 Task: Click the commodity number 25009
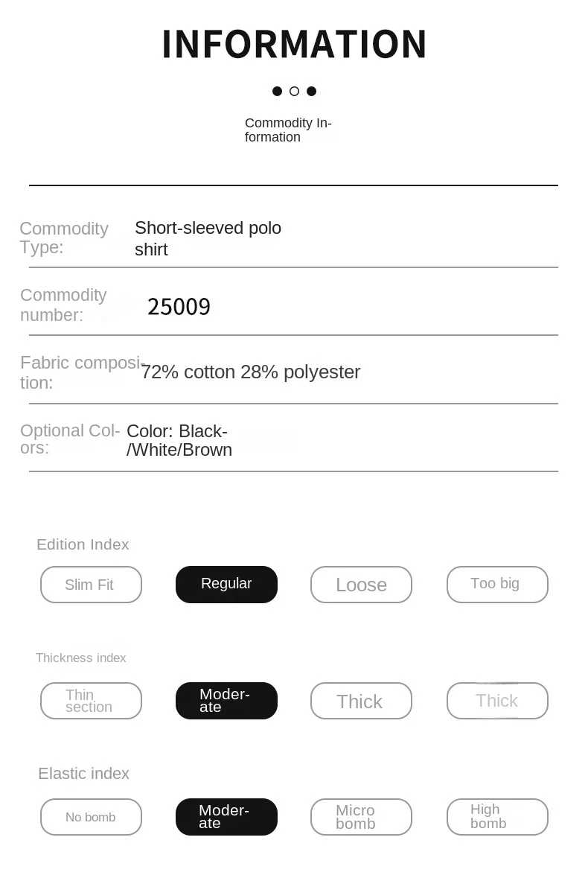(179, 307)
